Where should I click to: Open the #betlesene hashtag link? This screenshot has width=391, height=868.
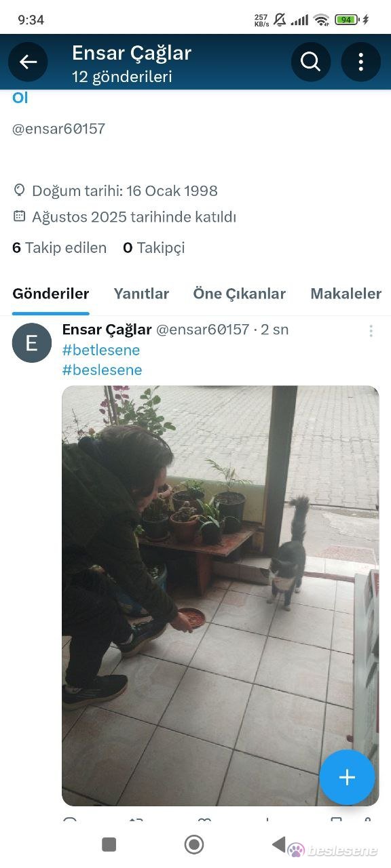101,350
